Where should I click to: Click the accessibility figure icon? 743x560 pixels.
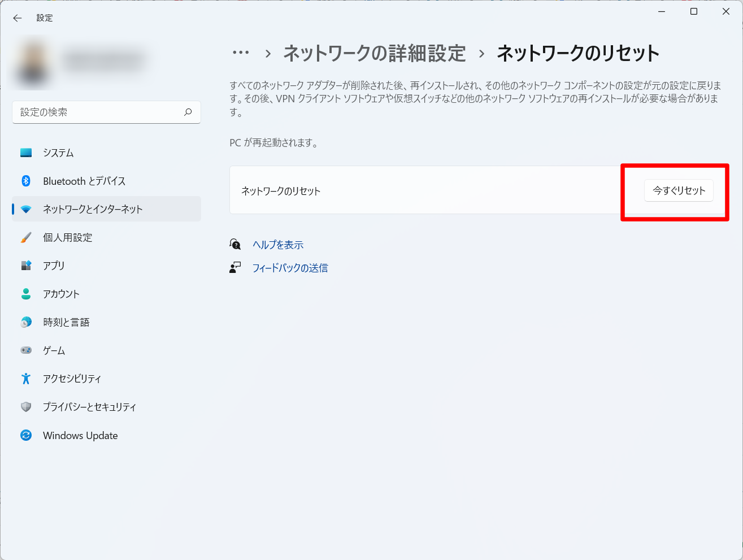(26, 379)
